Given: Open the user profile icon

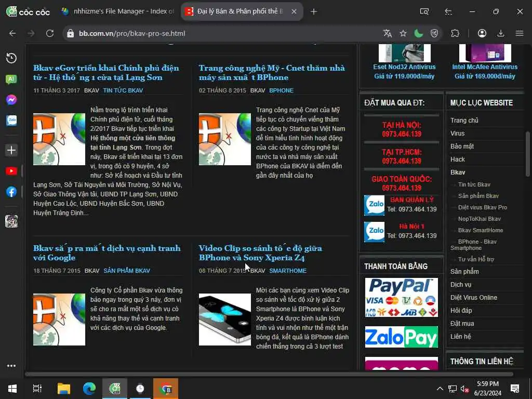Looking at the screenshot, I should point(482,33).
